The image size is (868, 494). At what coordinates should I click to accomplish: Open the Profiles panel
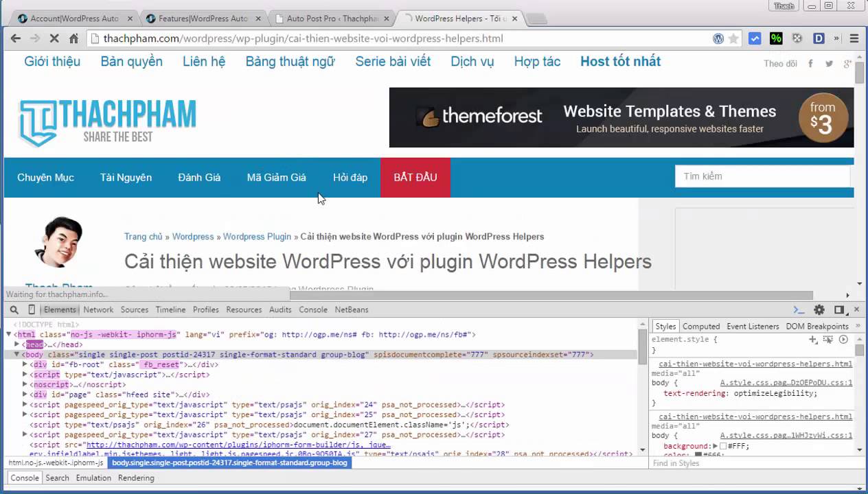[x=206, y=310]
